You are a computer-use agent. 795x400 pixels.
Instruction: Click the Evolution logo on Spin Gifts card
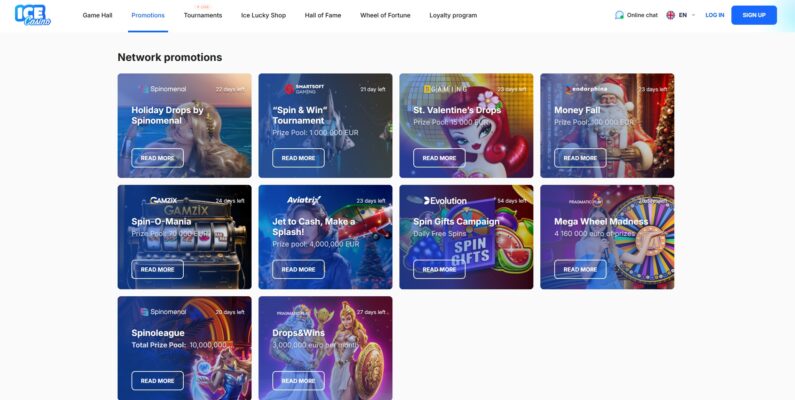click(445, 201)
